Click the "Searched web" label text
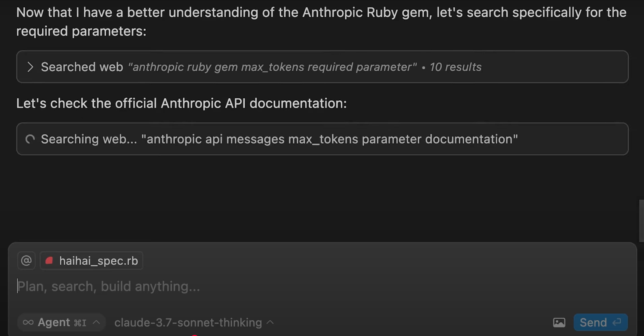 click(82, 67)
